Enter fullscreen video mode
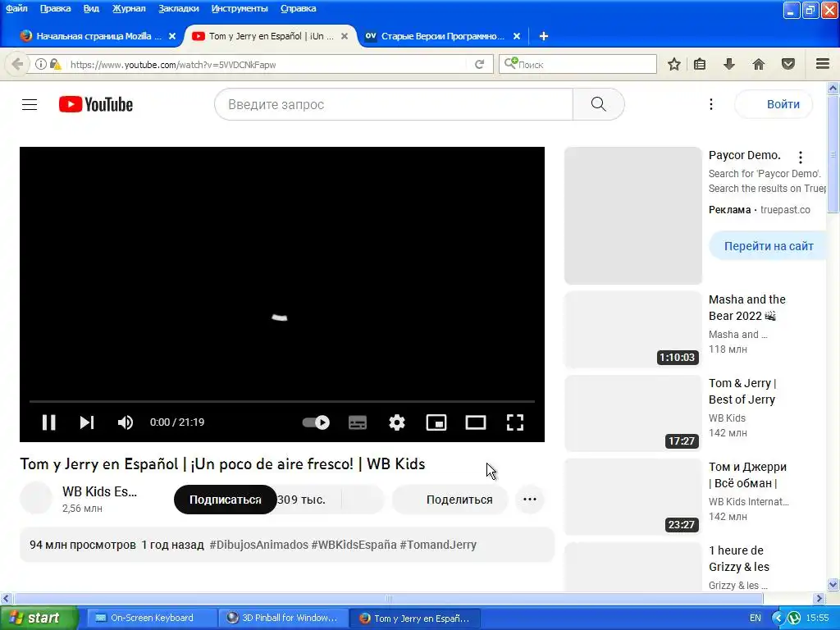 pyautogui.click(x=515, y=422)
